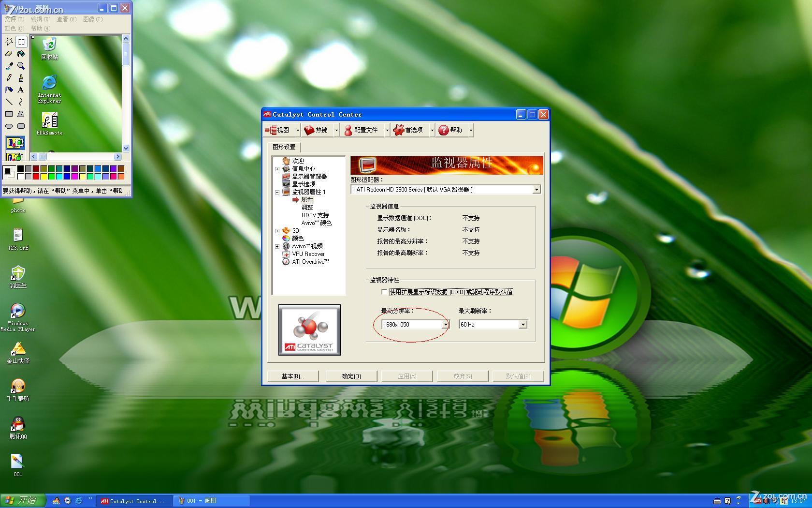This screenshot has width=812, height=508.
Task: Click the 腾讯QQ desktop icon
Action: (x=18, y=428)
